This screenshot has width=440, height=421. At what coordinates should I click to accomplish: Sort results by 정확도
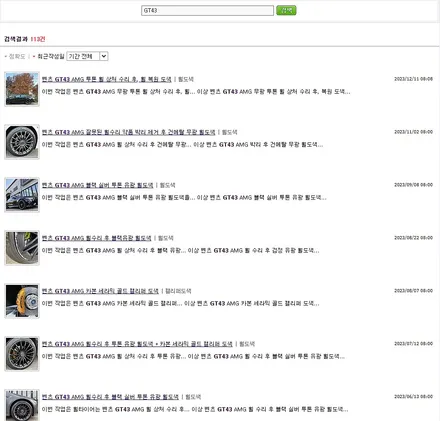tap(17, 56)
